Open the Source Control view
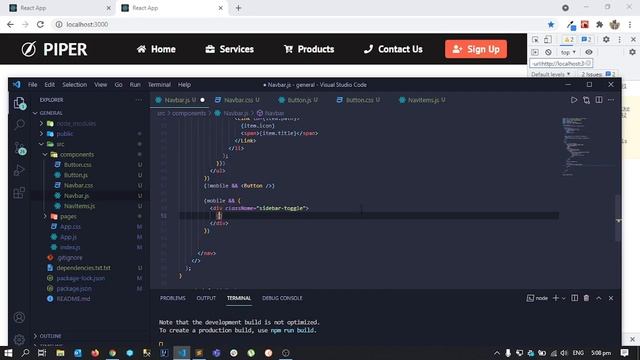 click(20, 148)
